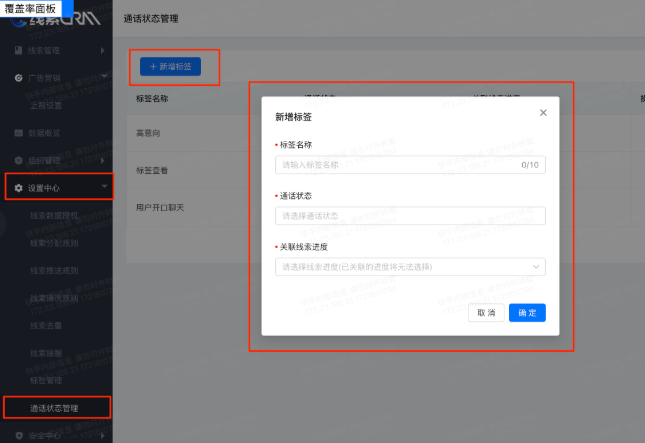This screenshot has width=645, height=443.
Task: Click the 数据概览 sidebar icon
Action: click(18, 133)
